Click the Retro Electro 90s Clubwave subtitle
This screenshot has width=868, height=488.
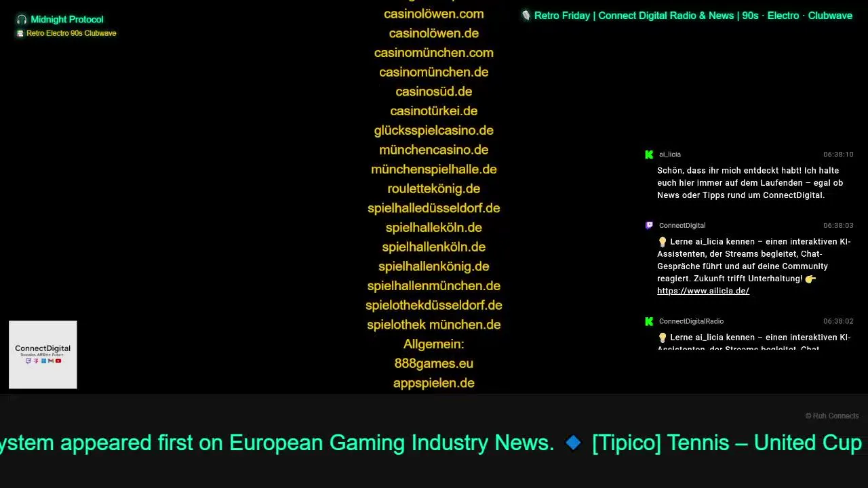click(x=71, y=33)
